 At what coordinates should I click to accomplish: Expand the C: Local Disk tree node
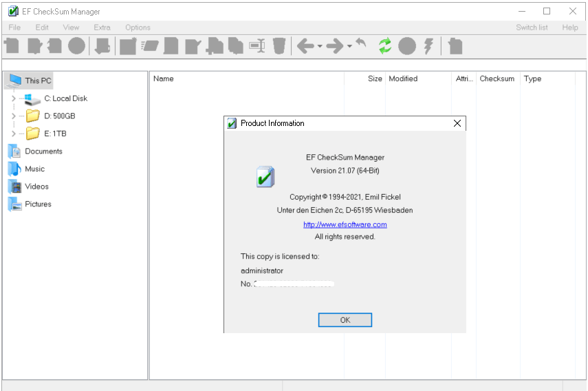click(x=14, y=98)
